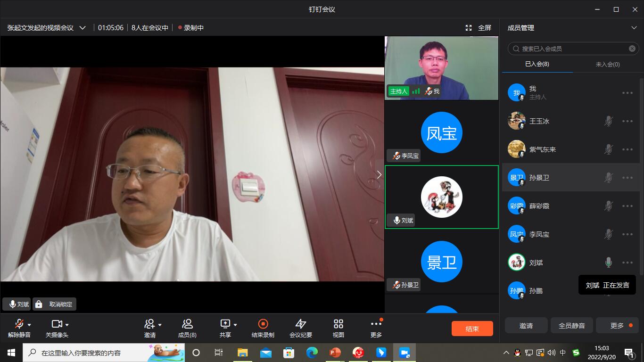Open PowerPoint from the taskbar
The width and height of the screenshot is (644, 362).
tap(335, 353)
